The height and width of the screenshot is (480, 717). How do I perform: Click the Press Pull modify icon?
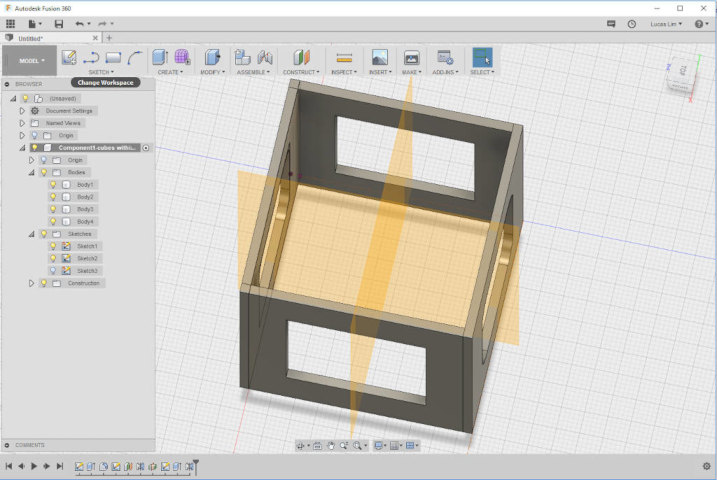point(212,58)
